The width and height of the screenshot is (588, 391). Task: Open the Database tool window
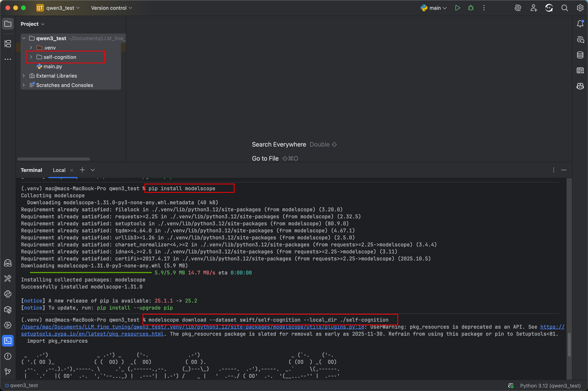pos(580,55)
